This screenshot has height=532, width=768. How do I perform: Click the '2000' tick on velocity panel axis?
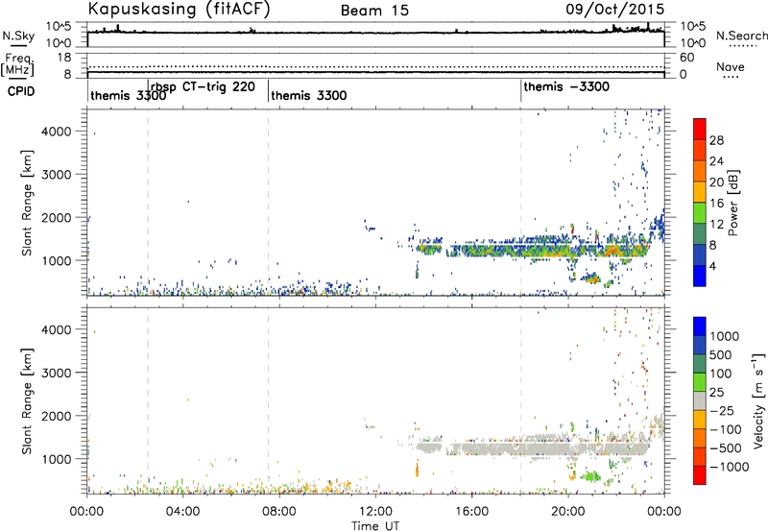click(57, 416)
